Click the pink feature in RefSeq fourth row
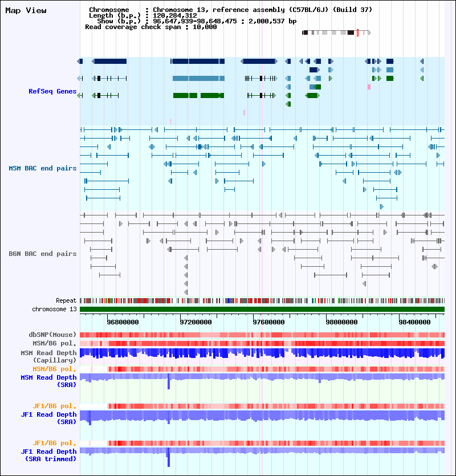This screenshot has height=476, width=456. [369, 87]
